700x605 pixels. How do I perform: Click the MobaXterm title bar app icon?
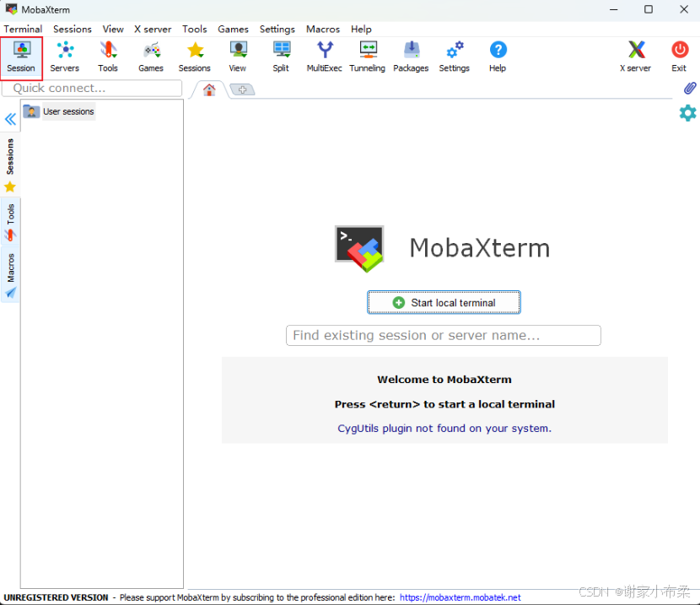point(11,9)
